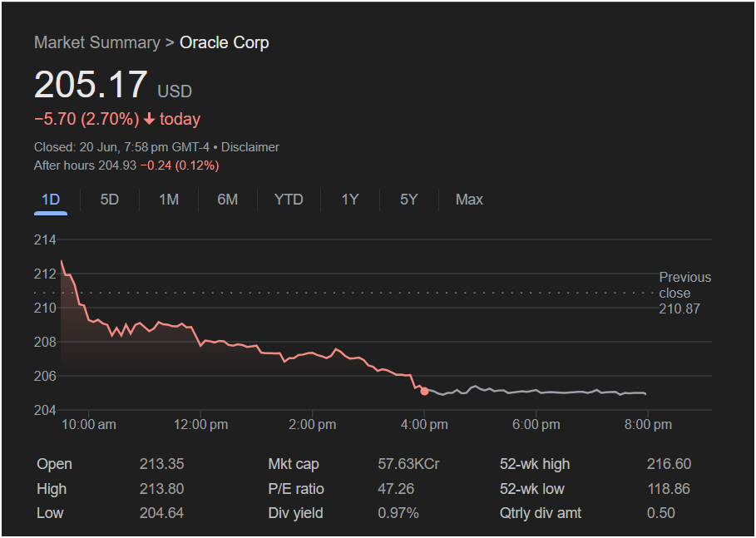Click the P/E ratio value 47.26

[396, 488]
